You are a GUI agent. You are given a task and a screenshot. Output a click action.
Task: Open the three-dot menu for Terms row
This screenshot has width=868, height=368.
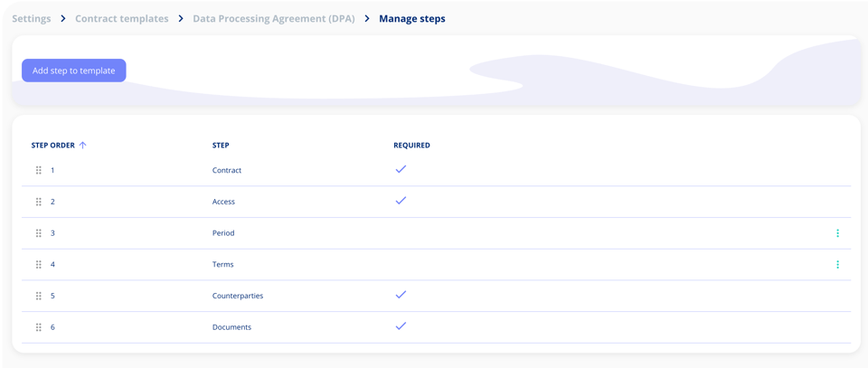pyautogui.click(x=837, y=265)
